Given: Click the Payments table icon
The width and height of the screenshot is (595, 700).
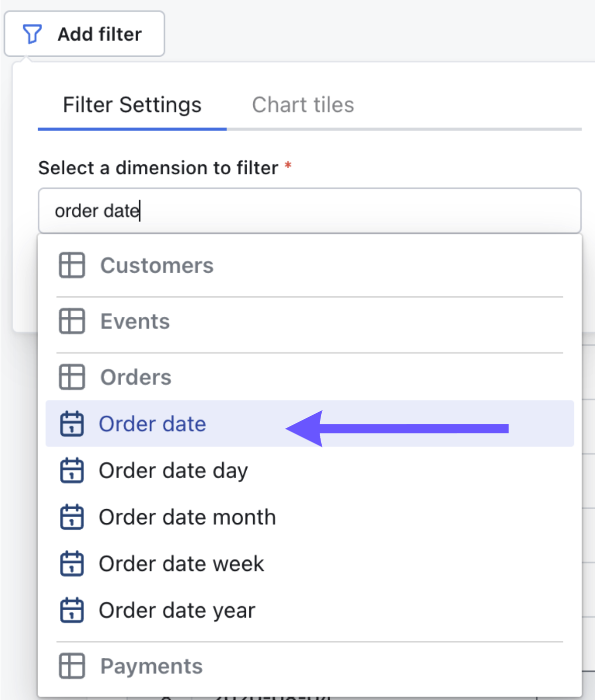Looking at the screenshot, I should [72, 666].
